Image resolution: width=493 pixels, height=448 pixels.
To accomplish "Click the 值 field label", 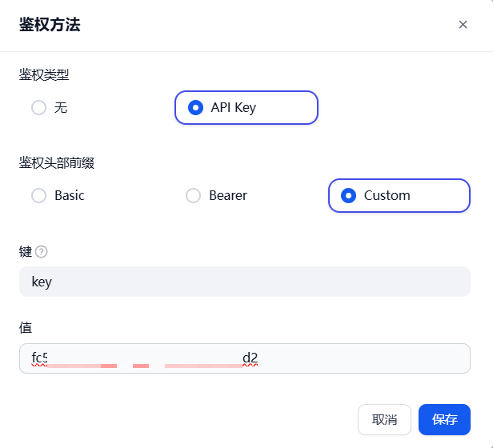I will [x=26, y=327].
